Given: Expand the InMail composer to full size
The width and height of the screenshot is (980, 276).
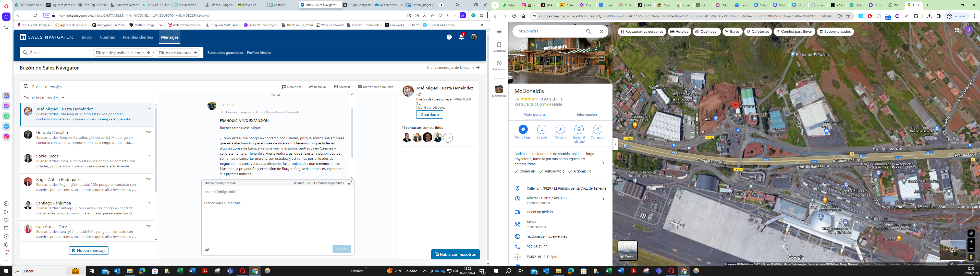Looking at the screenshot, I should pyautogui.click(x=350, y=183).
